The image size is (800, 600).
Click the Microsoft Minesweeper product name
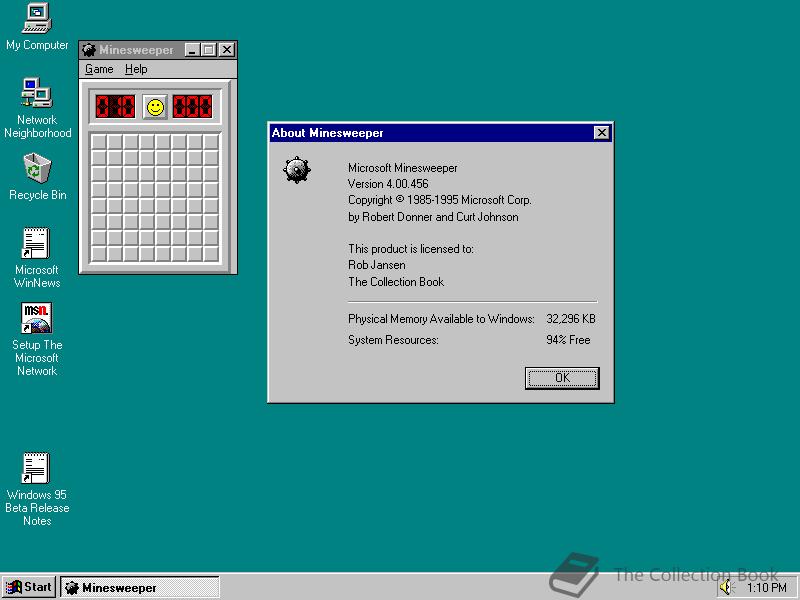[x=403, y=168]
